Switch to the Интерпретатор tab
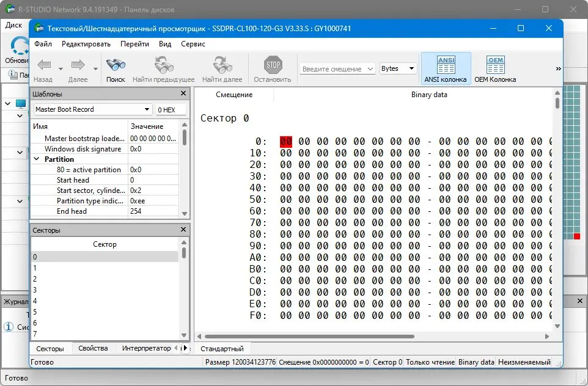The image size is (588, 386). (146, 348)
